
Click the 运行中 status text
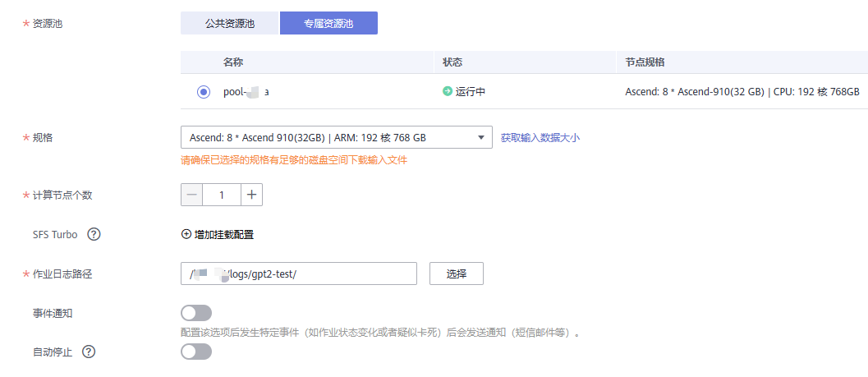point(471,92)
